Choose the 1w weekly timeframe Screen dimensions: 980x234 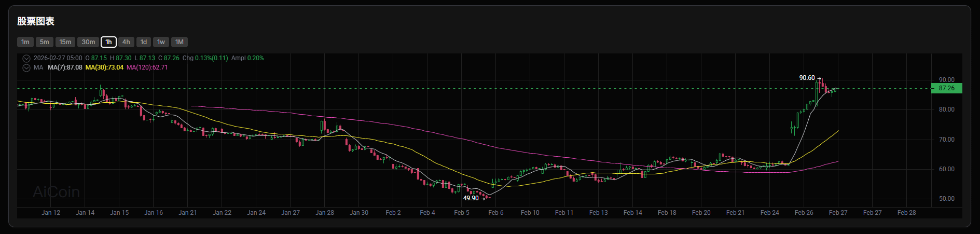161,42
